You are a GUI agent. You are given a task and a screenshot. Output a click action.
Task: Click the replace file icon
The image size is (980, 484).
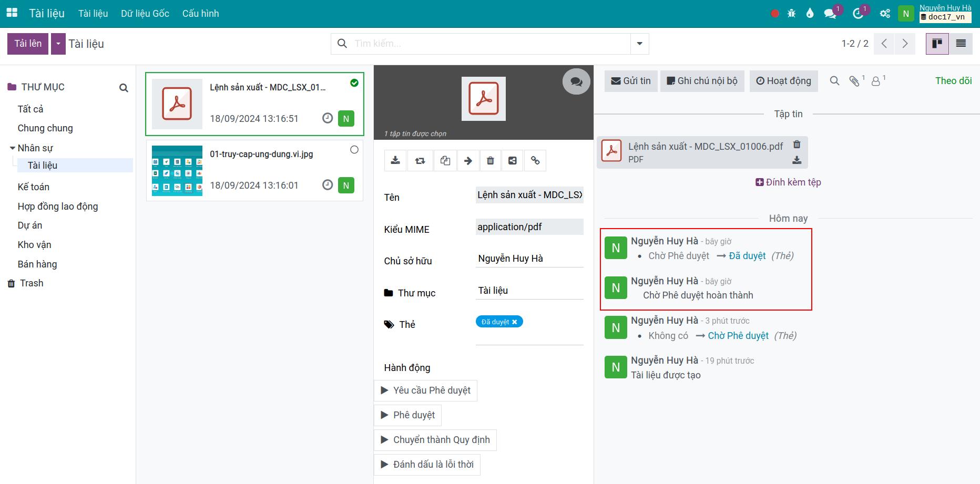pos(420,161)
